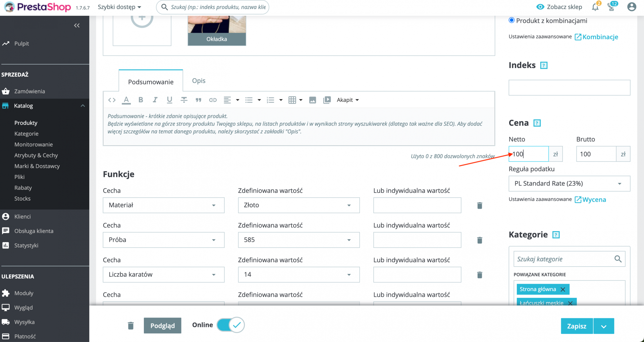
Task: Select Produkt z kombinacjami radio button
Action: pos(512,20)
